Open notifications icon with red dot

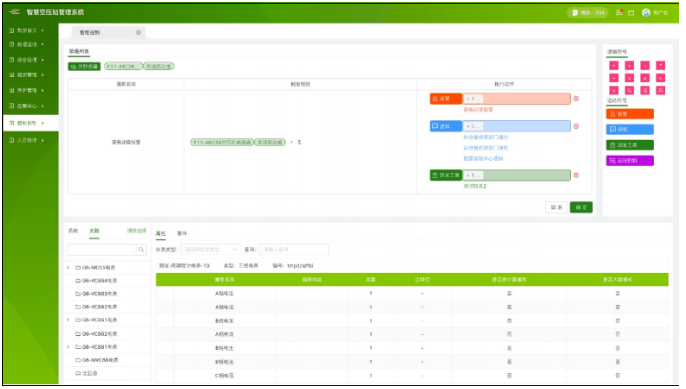point(619,13)
